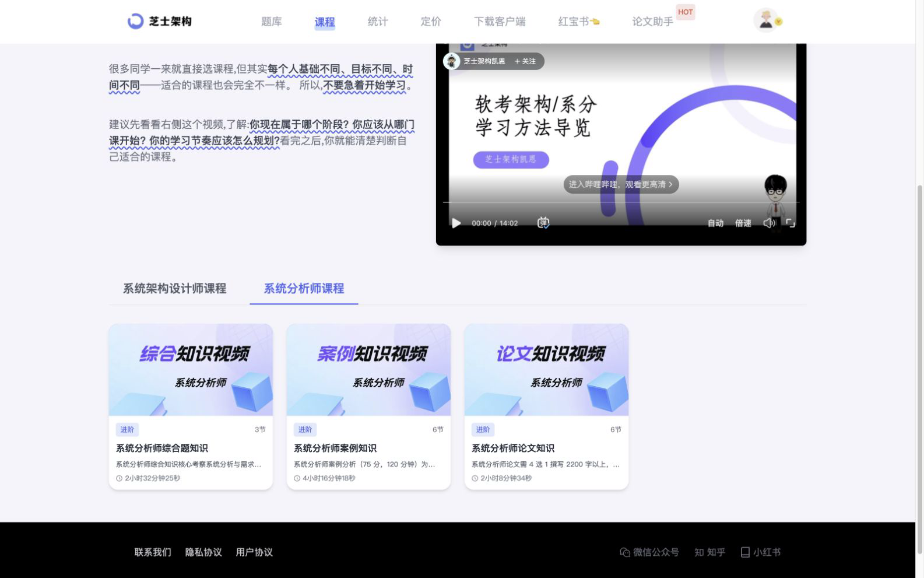Open 系统分析师案例知识 title
Viewport: 924px width, 578px height.
tap(335, 448)
